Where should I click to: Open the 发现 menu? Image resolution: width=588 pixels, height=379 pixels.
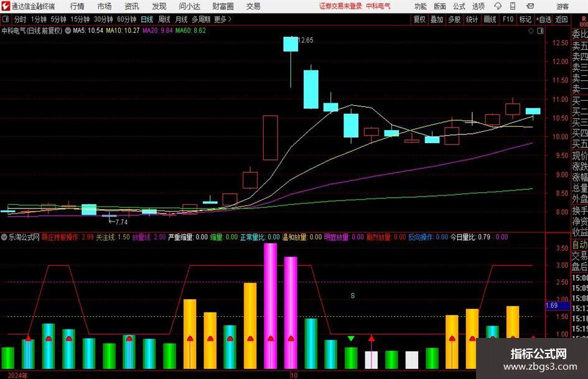tap(159, 6)
